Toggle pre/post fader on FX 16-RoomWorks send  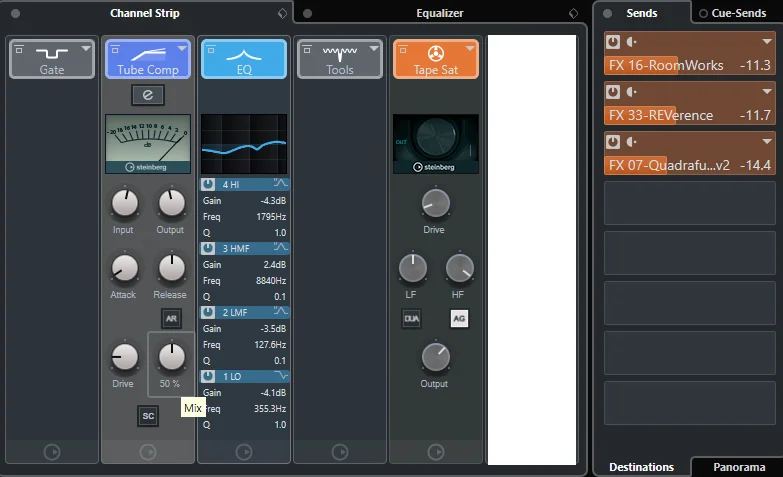632,41
